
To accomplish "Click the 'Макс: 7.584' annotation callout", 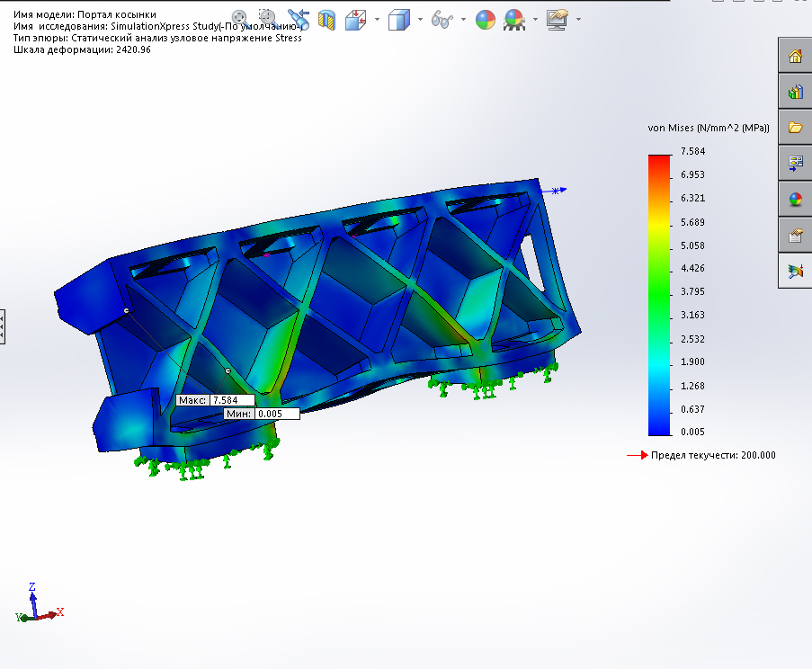I will coord(216,400).
